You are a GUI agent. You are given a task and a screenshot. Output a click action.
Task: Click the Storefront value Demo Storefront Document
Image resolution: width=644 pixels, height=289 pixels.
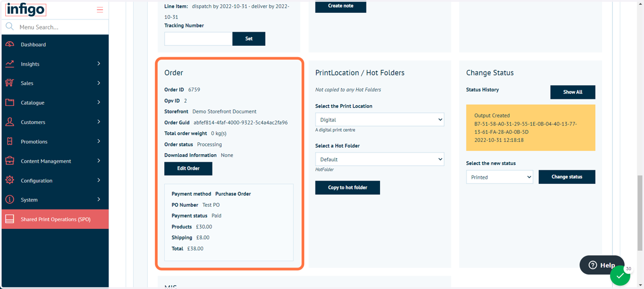(x=224, y=112)
